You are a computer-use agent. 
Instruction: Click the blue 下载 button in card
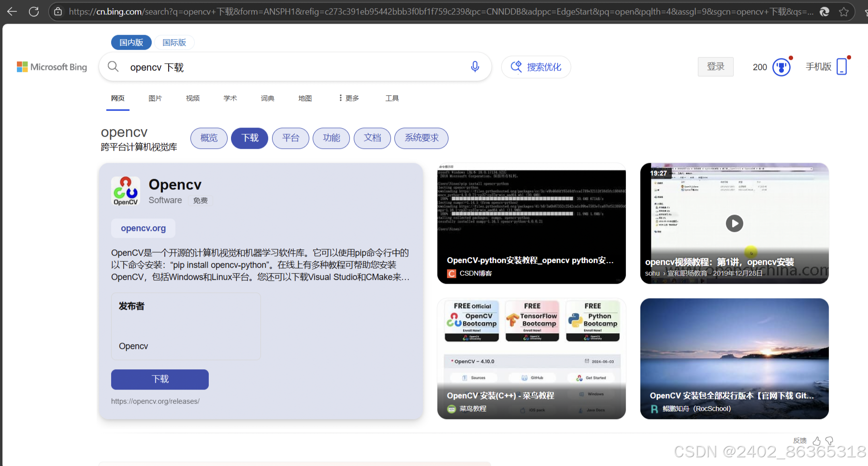click(x=160, y=379)
